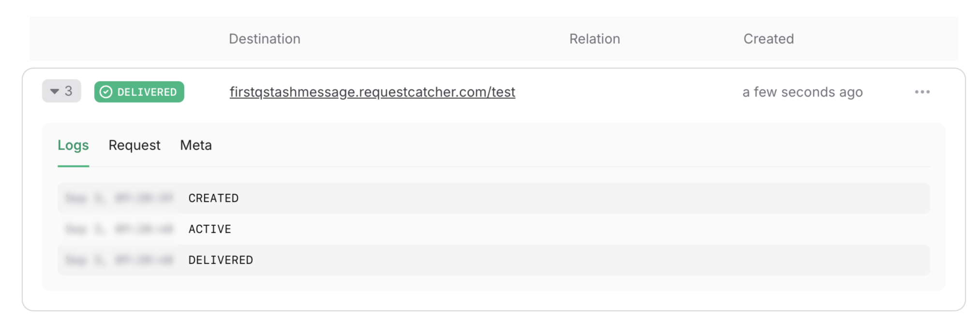980x319 pixels.
Task: Open the Meta tab
Action: pyautogui.click(x=196, y=145)
